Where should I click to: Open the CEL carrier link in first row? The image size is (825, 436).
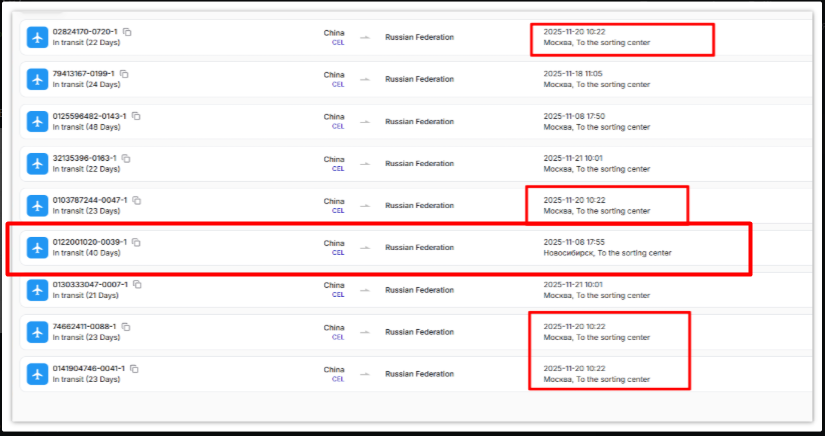[337, 43]
